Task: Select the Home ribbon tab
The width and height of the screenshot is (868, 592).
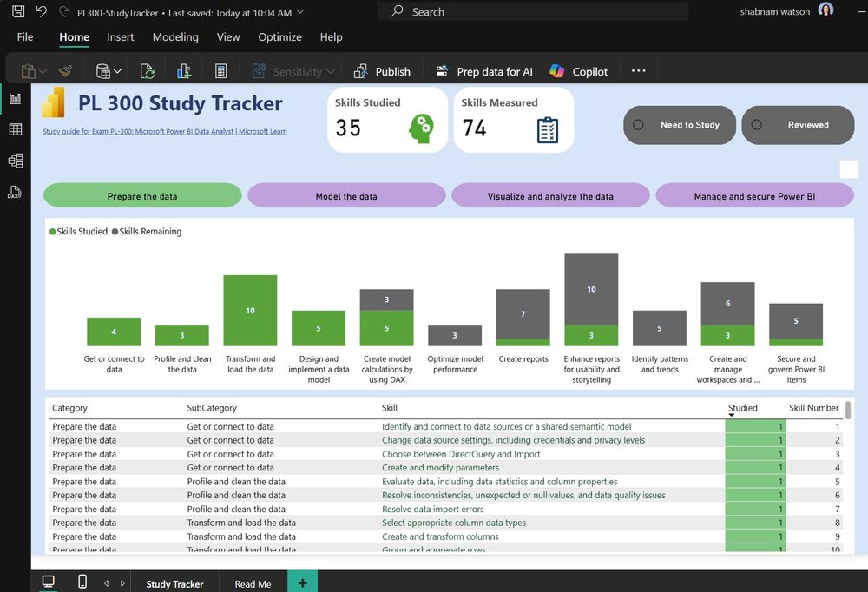Action: coord(74,37)
